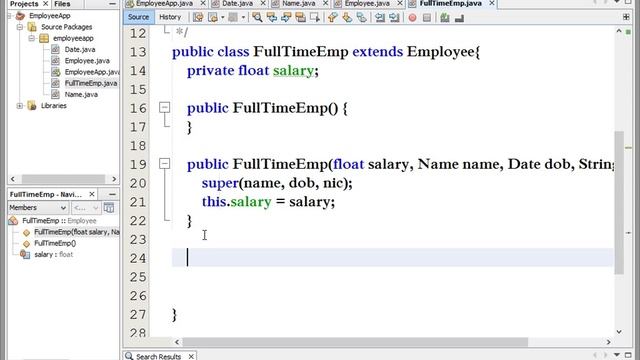Select Employee.java in project tree
This screenshot has height=360, width=640.
pyautogui.click(x=87, y=61)
